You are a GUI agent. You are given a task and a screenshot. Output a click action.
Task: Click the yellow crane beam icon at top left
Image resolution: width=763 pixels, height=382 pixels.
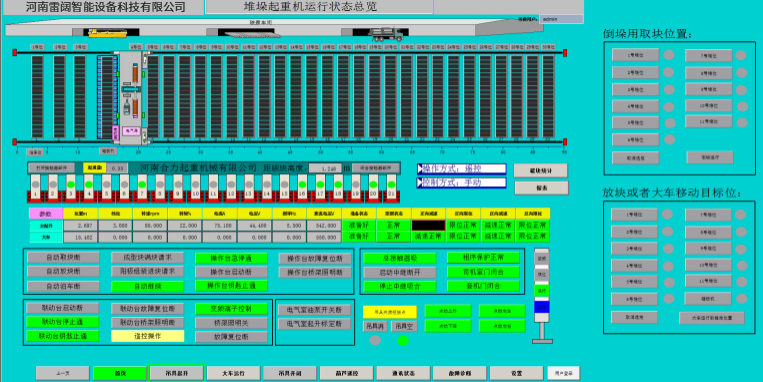[108, 33]
